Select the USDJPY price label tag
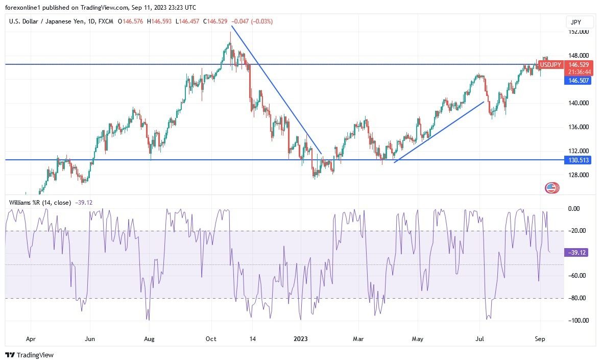The width and height of the screenshot is (601, 364). [x=550, y=65]
